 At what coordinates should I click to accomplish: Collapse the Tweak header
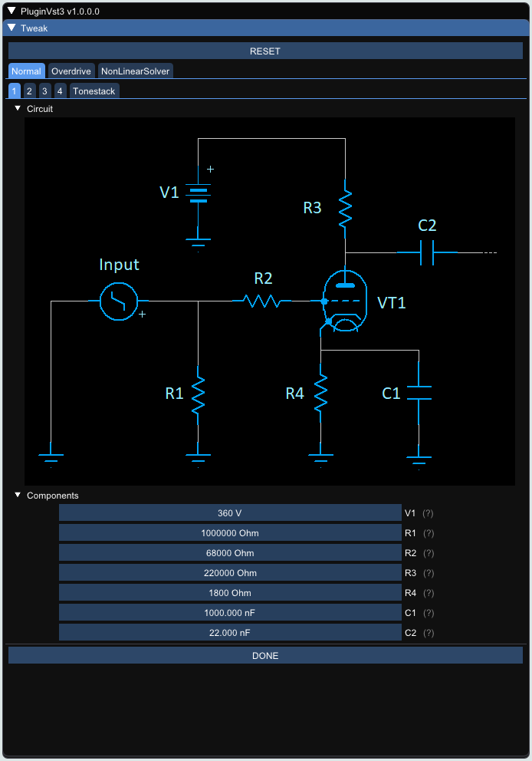pos(11,28)
